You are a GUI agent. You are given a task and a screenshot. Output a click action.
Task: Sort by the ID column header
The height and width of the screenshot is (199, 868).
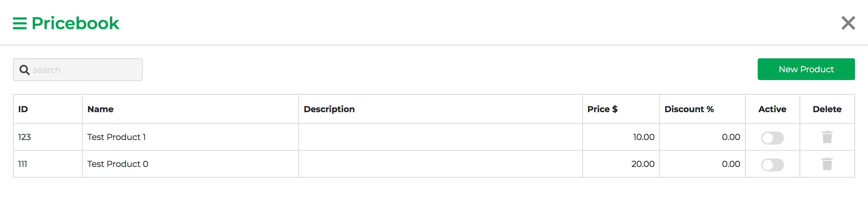coord(23,109)
